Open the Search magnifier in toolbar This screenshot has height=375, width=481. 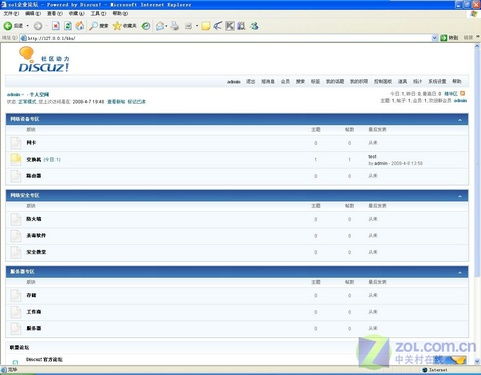[93, 26]
